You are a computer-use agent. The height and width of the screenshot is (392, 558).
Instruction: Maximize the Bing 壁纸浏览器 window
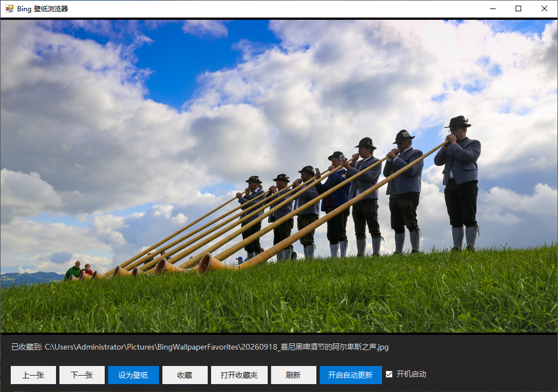point(518,8)
